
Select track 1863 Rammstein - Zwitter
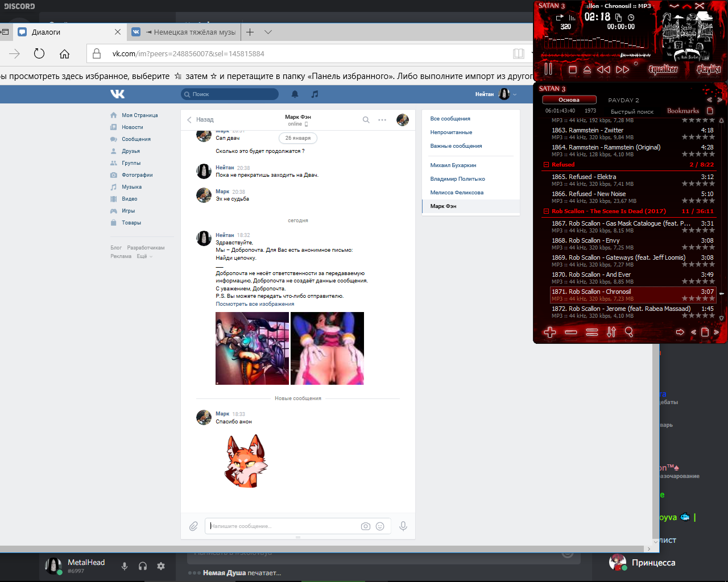[631, 134]
